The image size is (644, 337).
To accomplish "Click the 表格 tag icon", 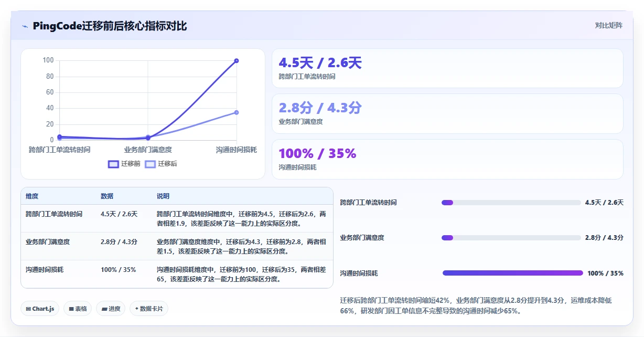I will coord(71,309).
